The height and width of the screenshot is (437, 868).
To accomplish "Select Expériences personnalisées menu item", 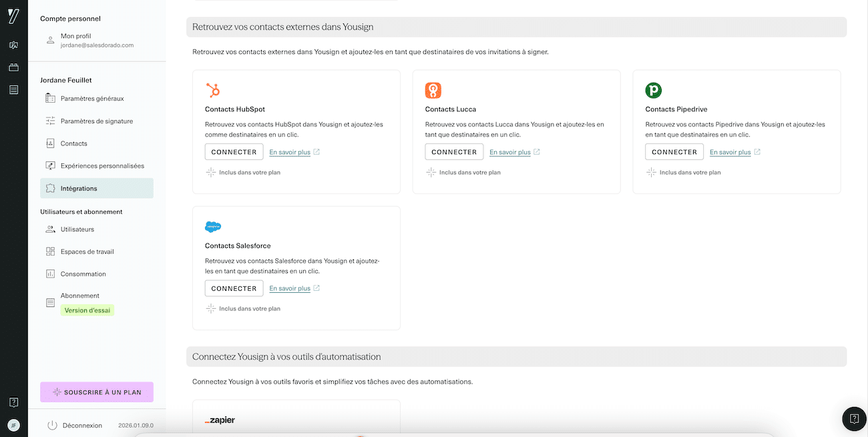I will pos(101,165).
